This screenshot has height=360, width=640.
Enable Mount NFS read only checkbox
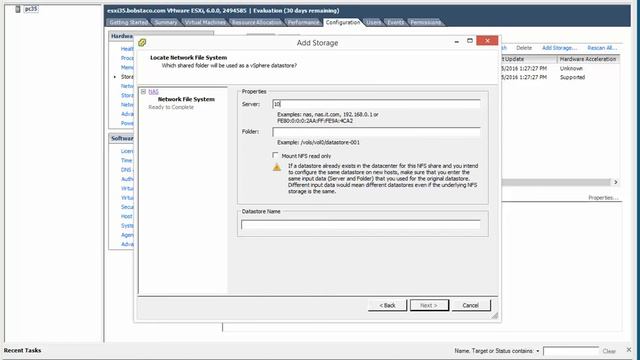tap(276, 155)
